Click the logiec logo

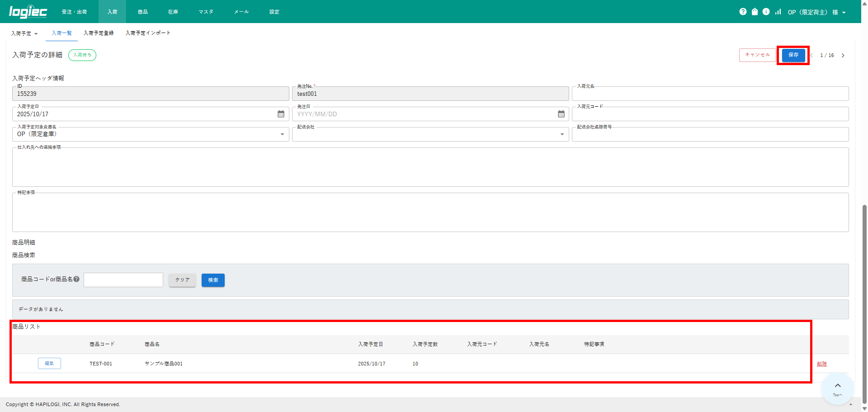click(28, 12)
